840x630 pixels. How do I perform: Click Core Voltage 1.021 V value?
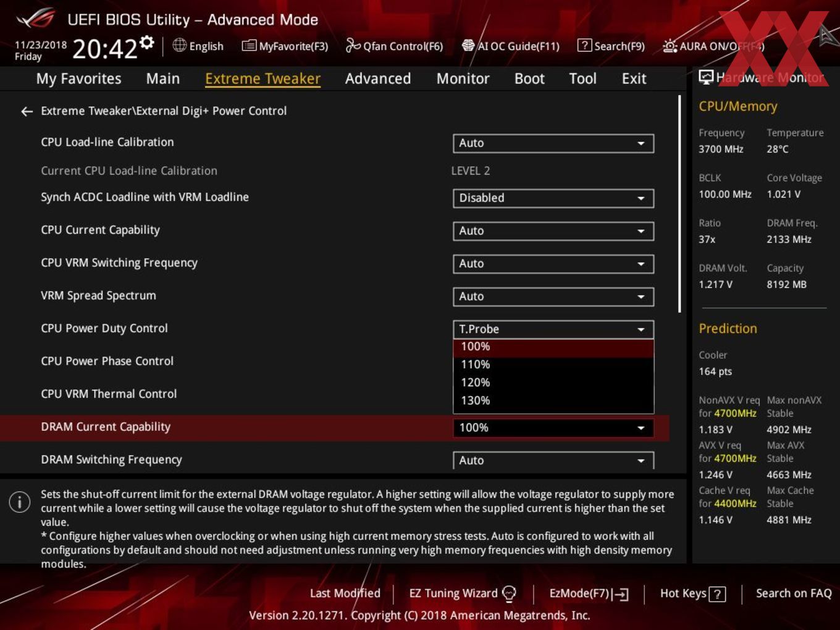coord(783,195)
